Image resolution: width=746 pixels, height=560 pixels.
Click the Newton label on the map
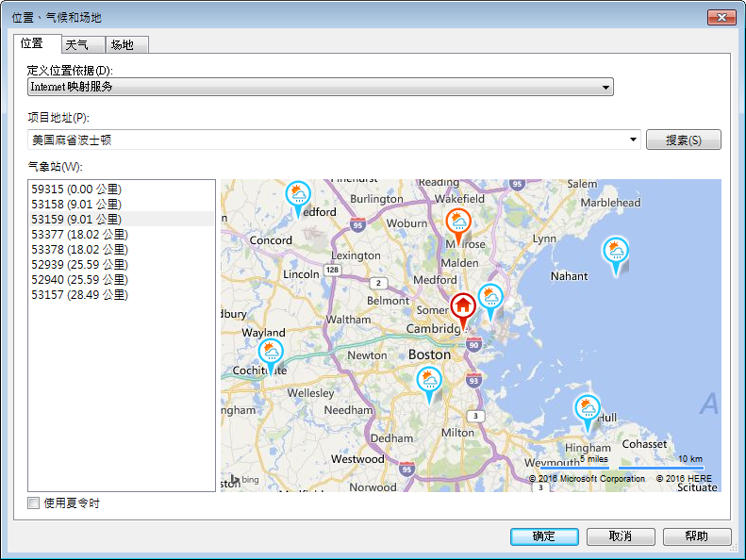(367, 355)
